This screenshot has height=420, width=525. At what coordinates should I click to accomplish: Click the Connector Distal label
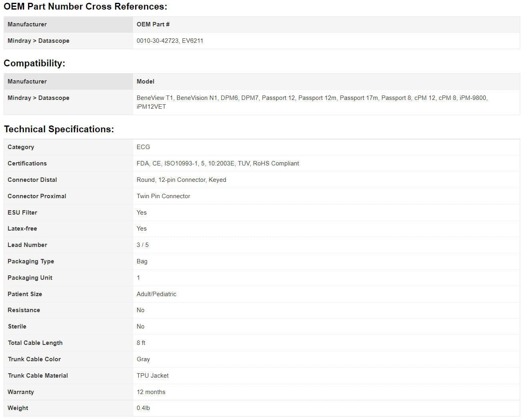click(32, 180)
